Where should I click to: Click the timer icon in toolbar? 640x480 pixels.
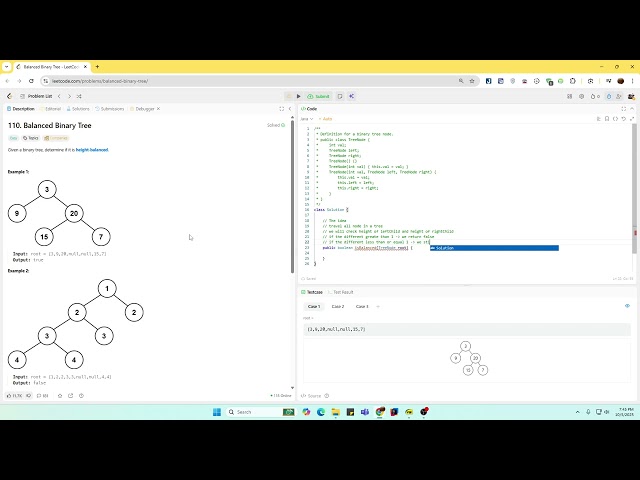609,96
